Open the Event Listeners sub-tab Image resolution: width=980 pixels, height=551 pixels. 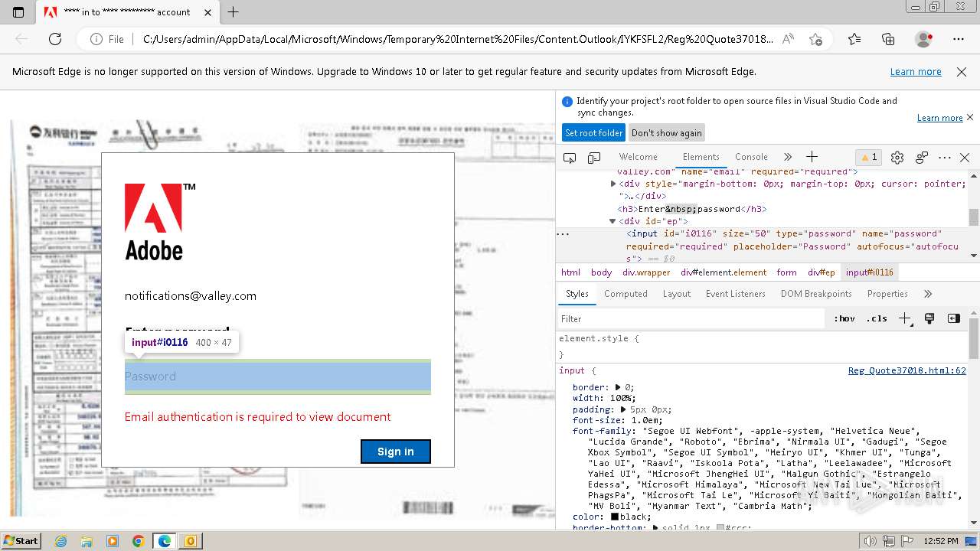click(x=736, y=294)
